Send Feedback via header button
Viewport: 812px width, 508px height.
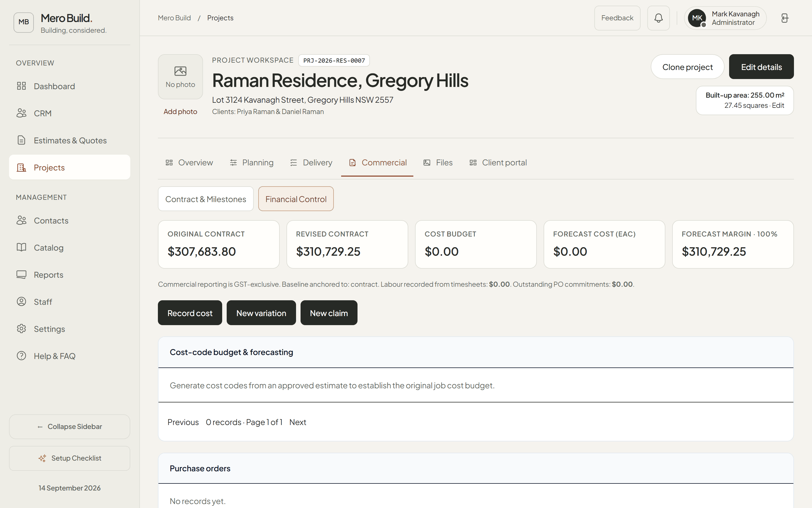[x=617, y=18]
